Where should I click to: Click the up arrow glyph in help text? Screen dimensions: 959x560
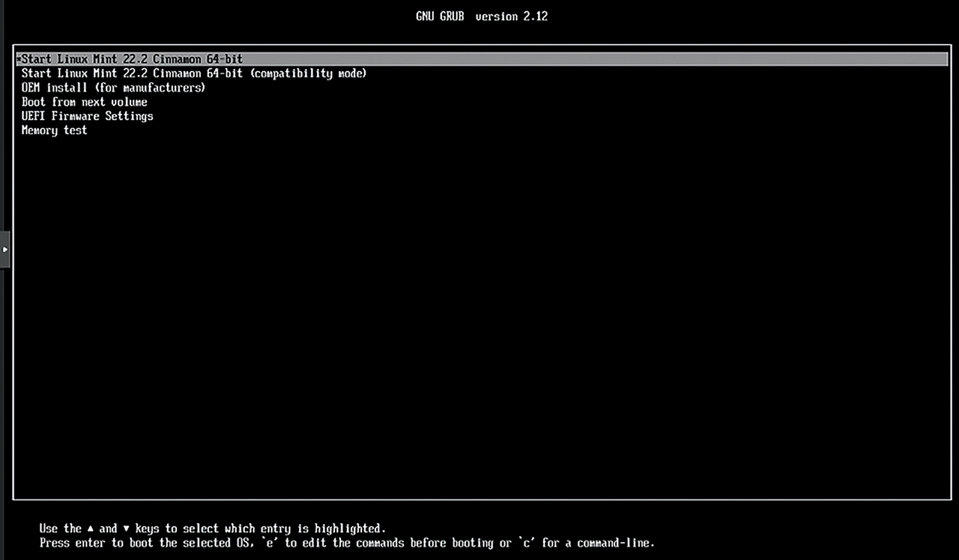point(91,529)
